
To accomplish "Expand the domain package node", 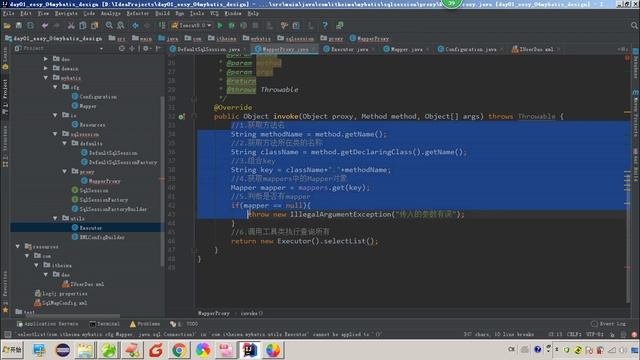I will point(46,69).
